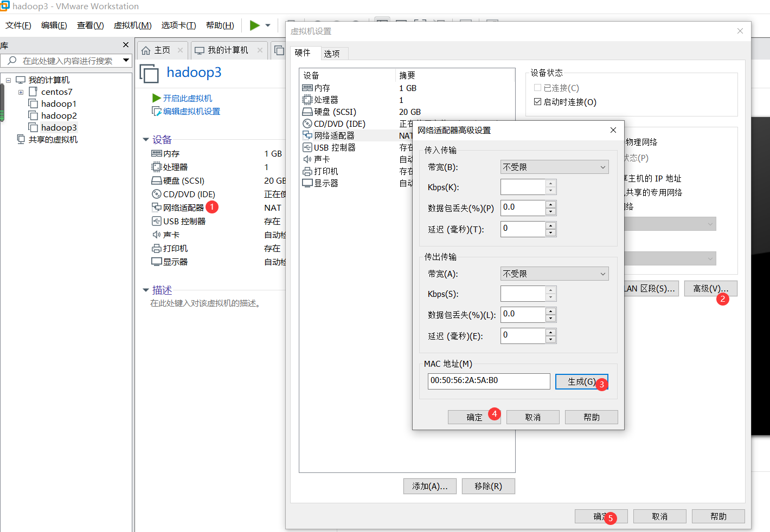The image size is (770, 532).
Task: Toggle the 已连接(C) checkbox
Action: [x=538, y=88]
